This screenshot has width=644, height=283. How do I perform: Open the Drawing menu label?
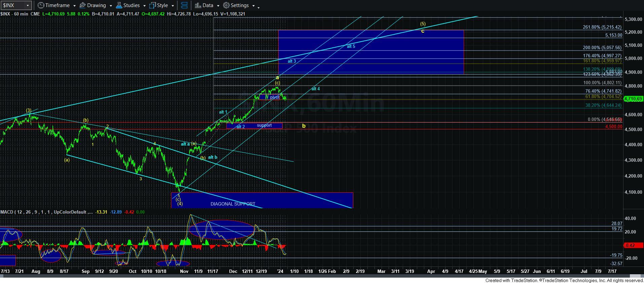(x=96, y=5)
